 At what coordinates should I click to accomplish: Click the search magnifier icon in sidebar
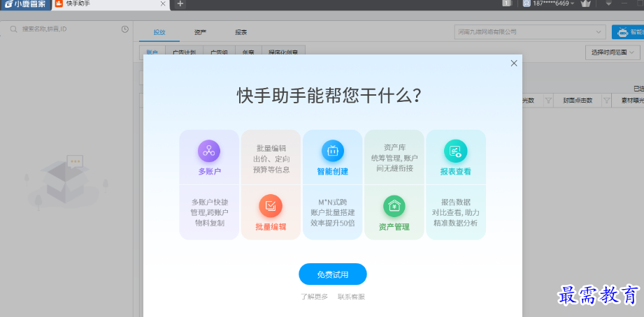tap(14, 29)
